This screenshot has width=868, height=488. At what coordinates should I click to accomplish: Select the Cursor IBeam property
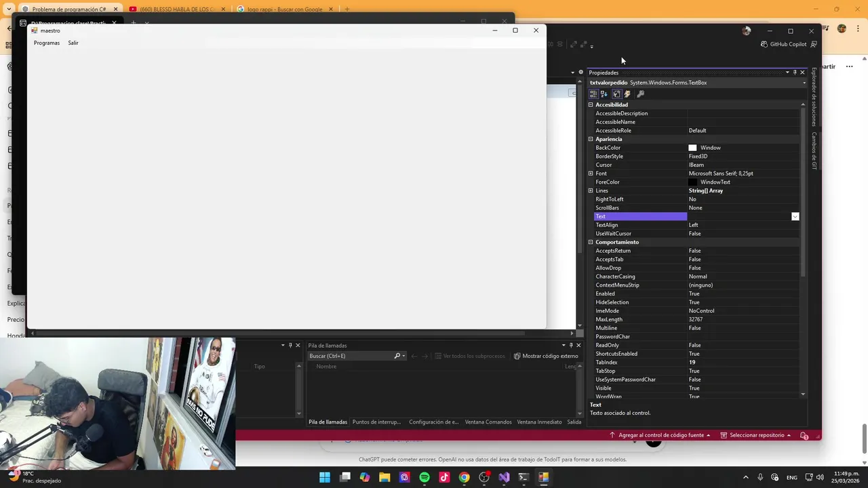(696, 165)
